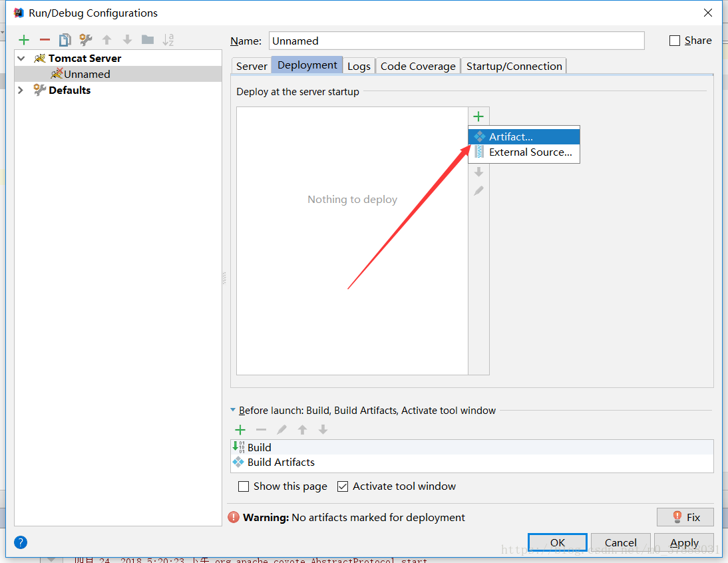Click the Build task icon
The image size is (728, 563).
238,447
